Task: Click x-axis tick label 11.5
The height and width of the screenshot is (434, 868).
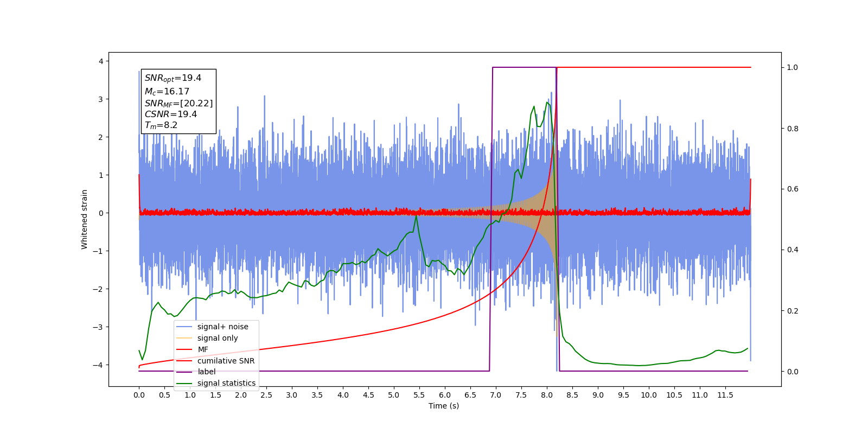Action: pyautogui.click(x=725, y=395)
